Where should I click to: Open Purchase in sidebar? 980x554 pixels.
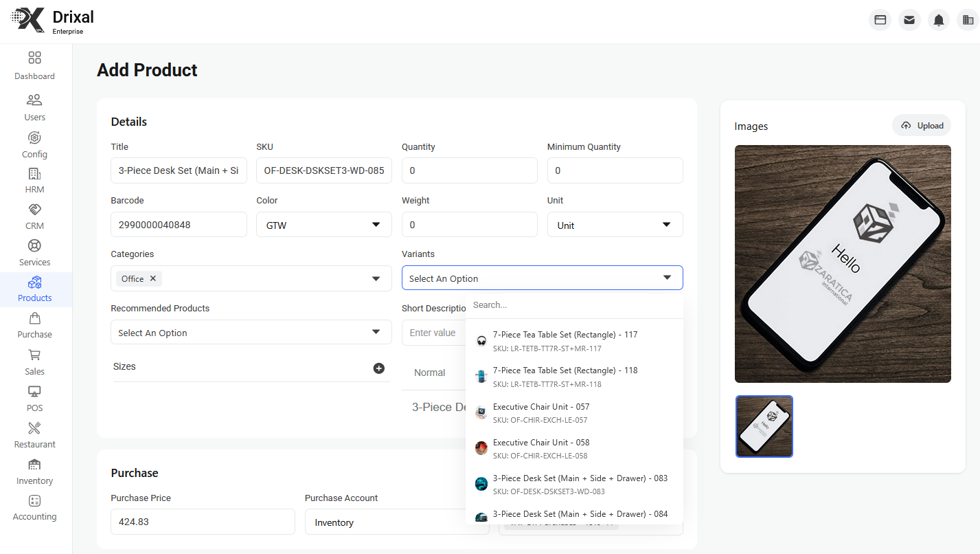(x=34, y=326)
